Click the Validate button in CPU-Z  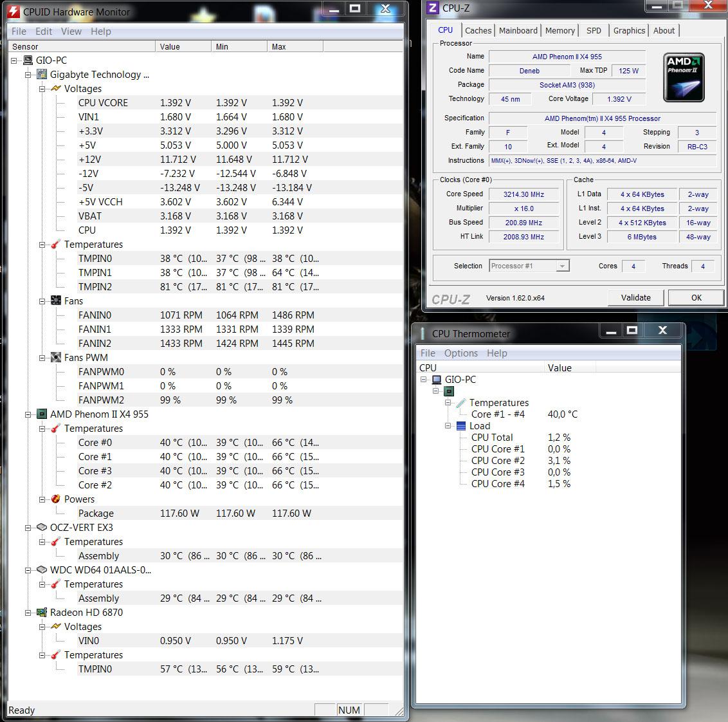635,297
